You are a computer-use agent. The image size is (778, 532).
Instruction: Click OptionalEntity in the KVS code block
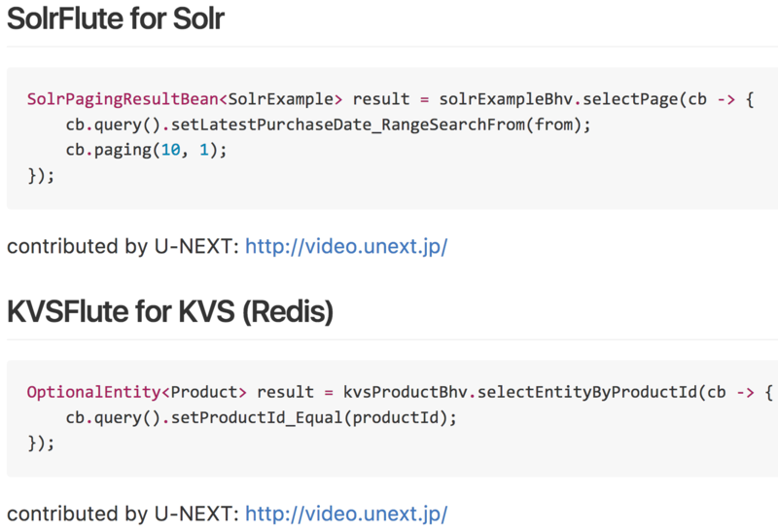pyautogui.click(x=93, y=393)
